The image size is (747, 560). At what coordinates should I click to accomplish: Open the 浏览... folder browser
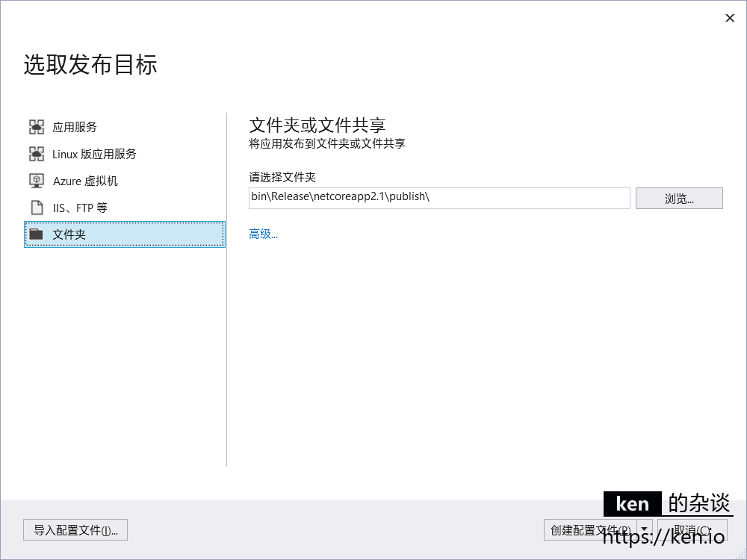coord(679,198)
